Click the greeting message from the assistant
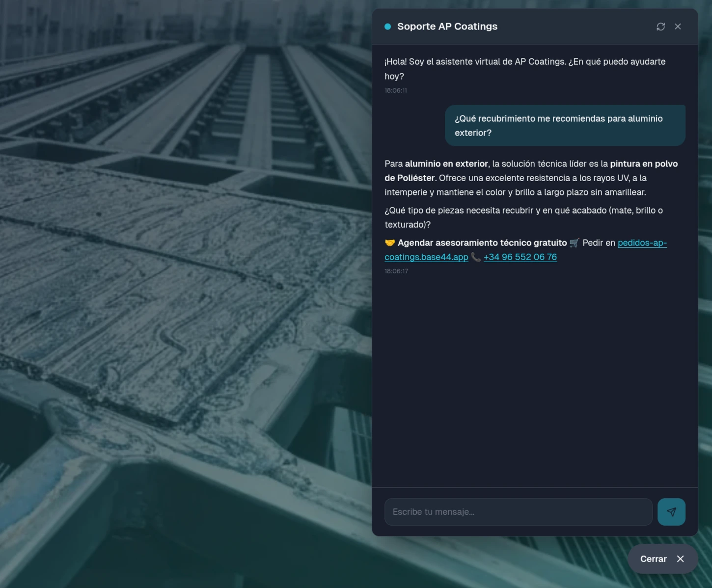The height and width of the screenshot is (588, 712). [524, 69]
